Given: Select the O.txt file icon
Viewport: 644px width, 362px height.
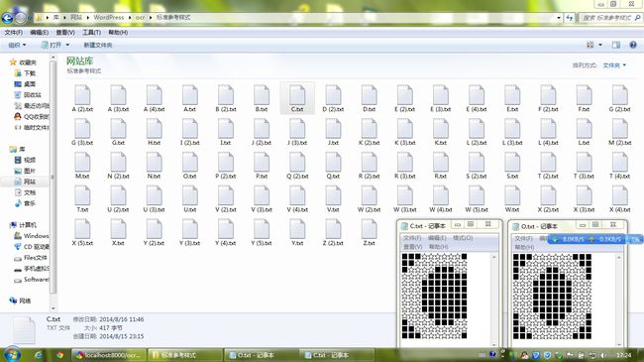Looking at the screenshot, I should 190,162.
